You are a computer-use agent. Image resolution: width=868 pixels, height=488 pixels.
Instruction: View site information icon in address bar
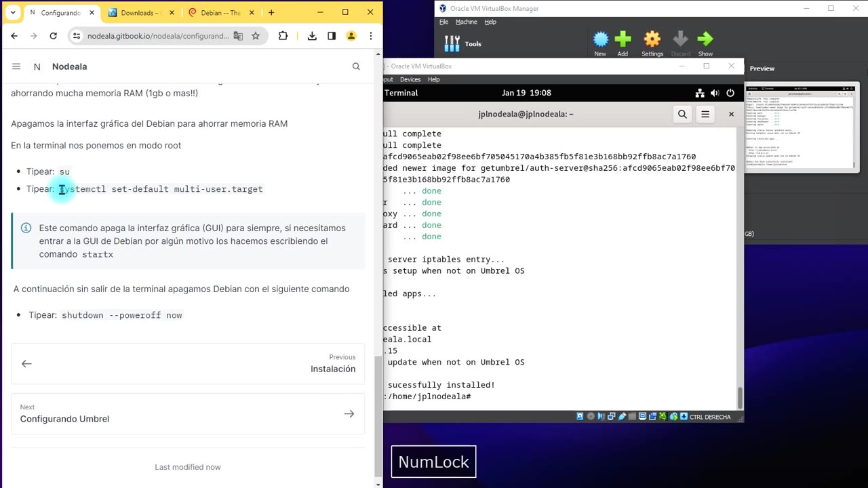click(x=77, y=36)
